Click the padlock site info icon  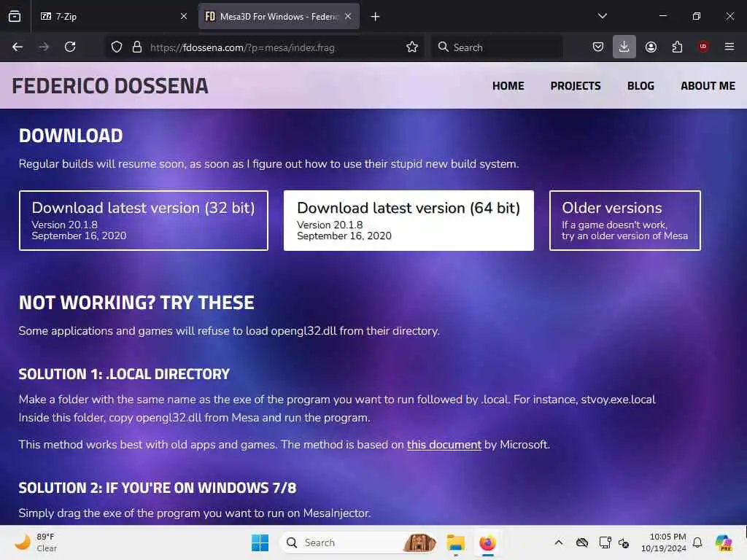click(x=137, y=47)
